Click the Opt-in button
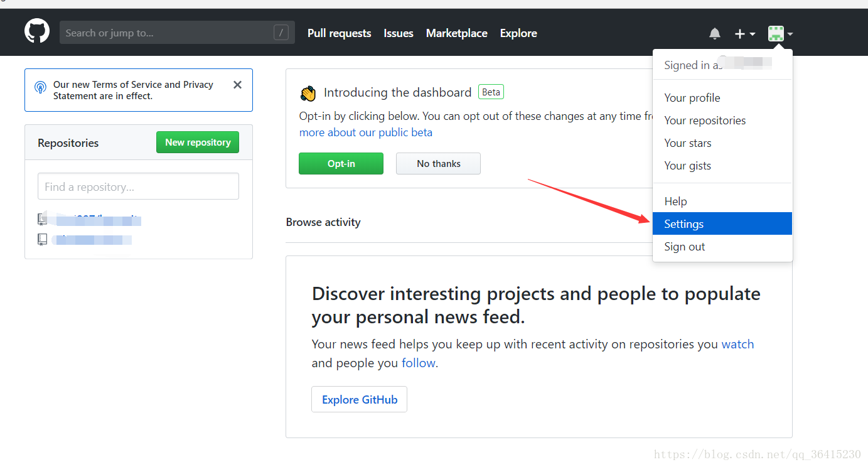This screenshot has width=868, height=467. click(x=341, y=164)
